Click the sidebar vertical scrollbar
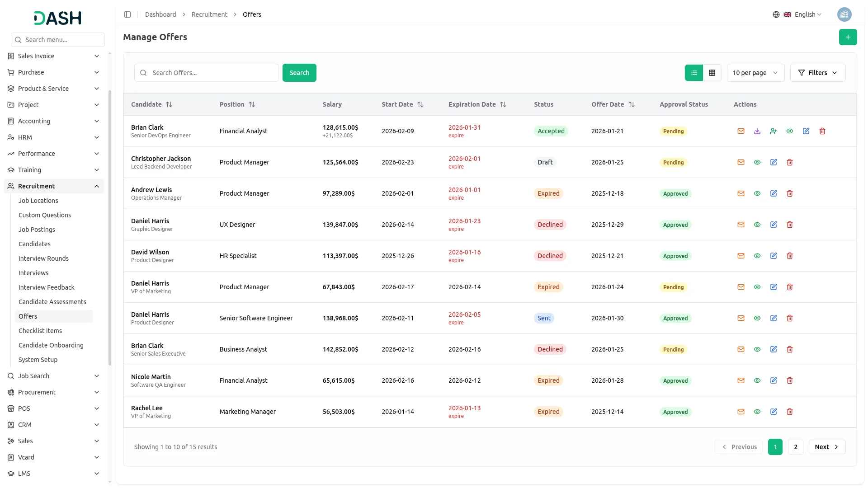 pyautogui.click(x=110, y=226)
